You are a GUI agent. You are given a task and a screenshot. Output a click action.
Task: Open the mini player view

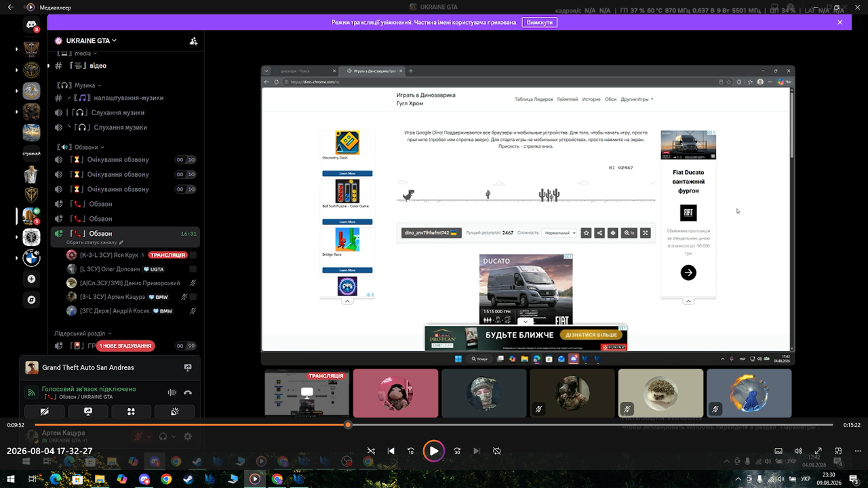click(838, 451)
